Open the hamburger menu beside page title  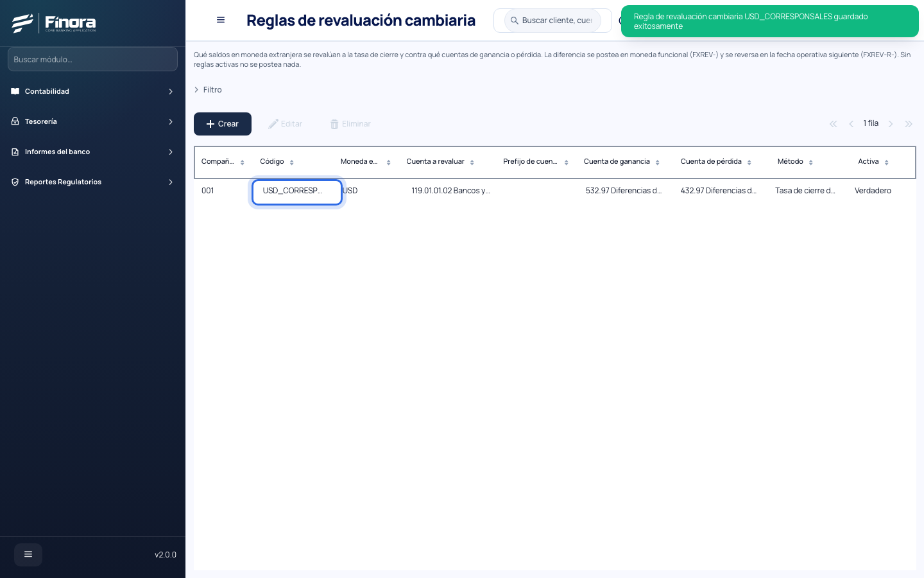tap(221, 20)
